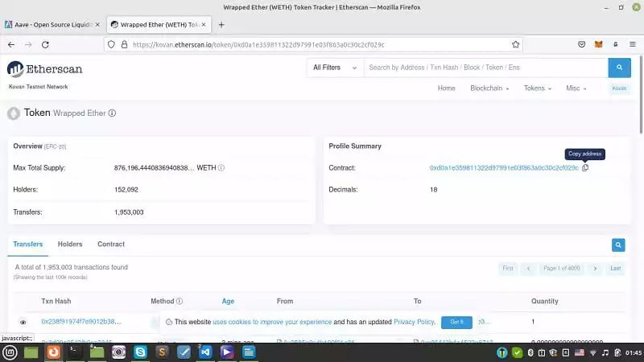Click the blue header search button
This screenshot has height=362, width=644.
pos(619,68)
